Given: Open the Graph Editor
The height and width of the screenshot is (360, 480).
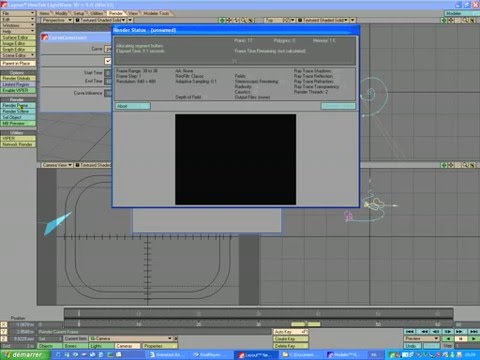Looking at the screenshot, I should pyautogui.click(x=18, y=49).
